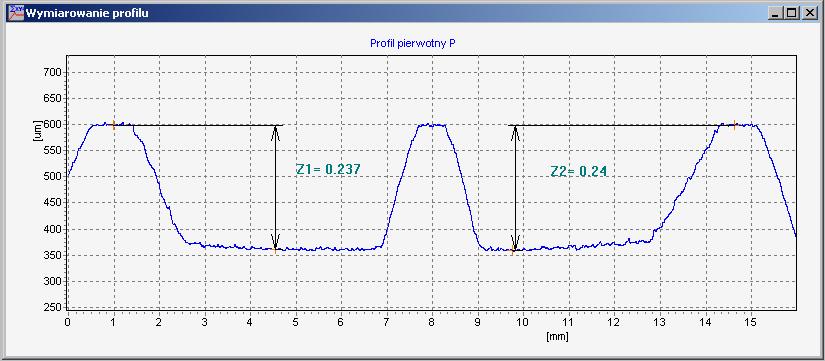This screenshot has width=825, height=361.
Task: Click the chart title 'Profil pierwotny P'
Action: [412, 44]
